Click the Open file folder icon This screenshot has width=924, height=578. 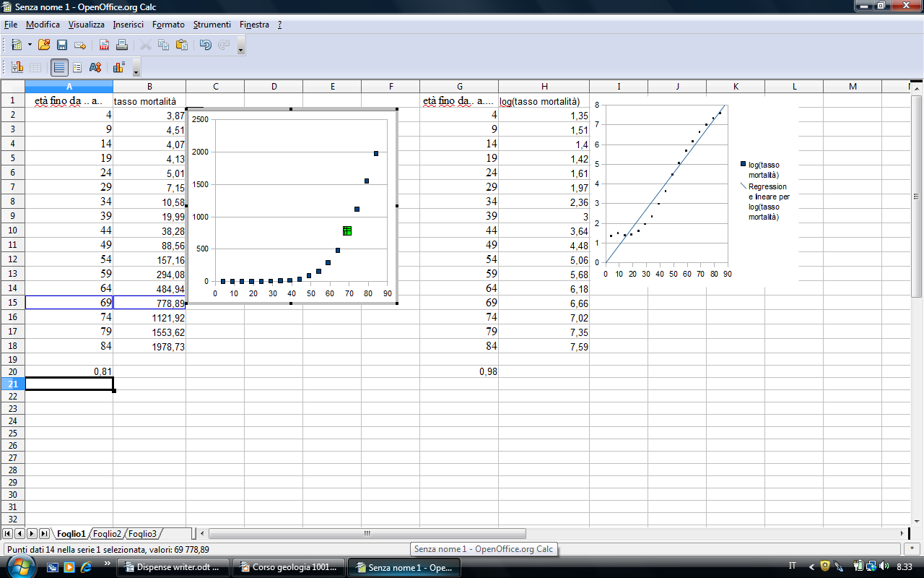(x=44, y=45)
